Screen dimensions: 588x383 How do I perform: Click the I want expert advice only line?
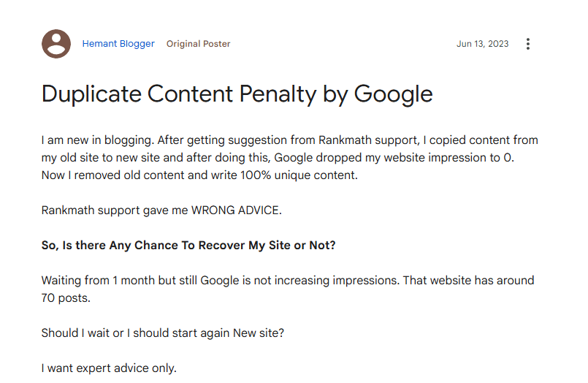(109, 368)
